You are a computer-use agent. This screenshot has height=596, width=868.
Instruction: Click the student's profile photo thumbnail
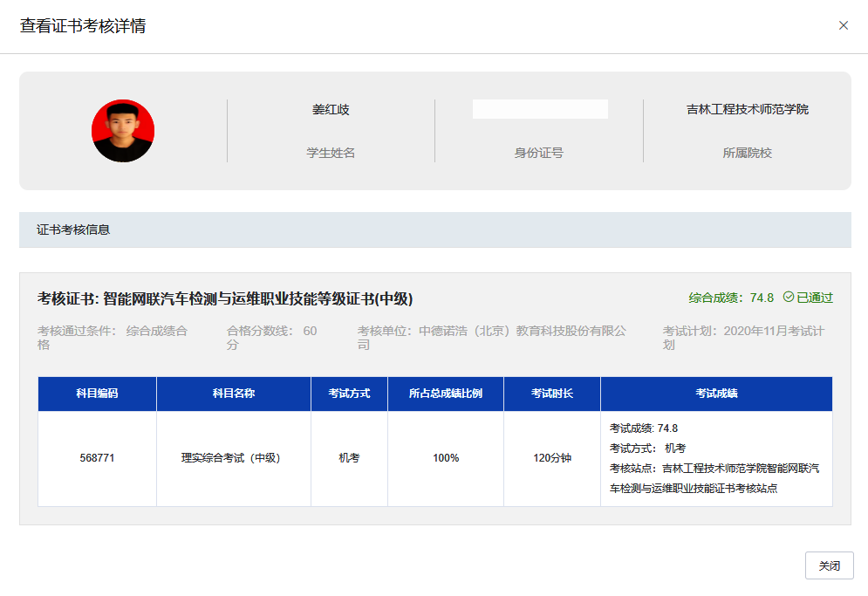(x=123, y=131)
